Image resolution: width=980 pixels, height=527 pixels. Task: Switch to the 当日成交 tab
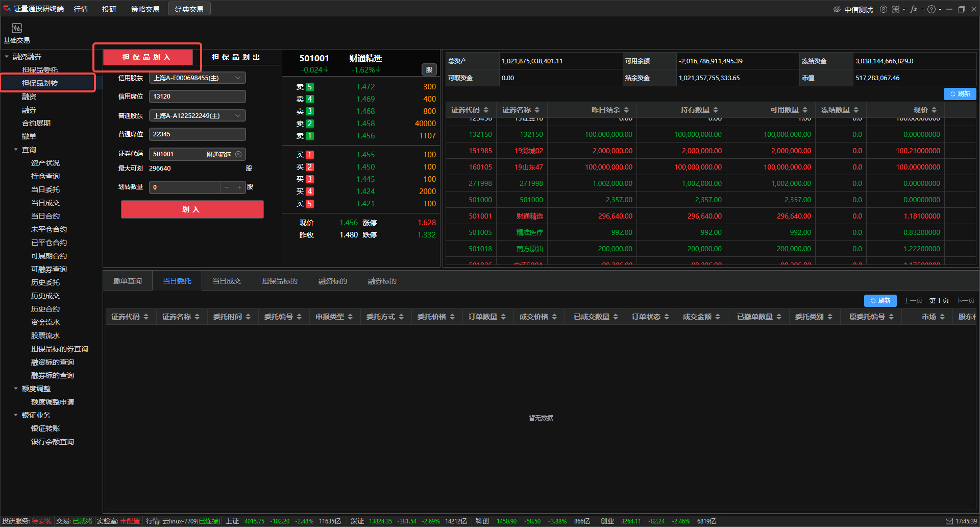tap(226, 281)
